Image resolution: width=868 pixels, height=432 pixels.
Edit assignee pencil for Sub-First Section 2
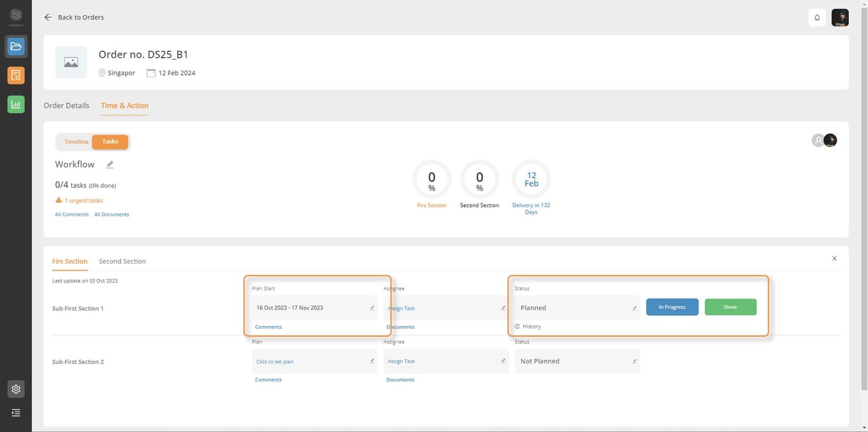503,361
